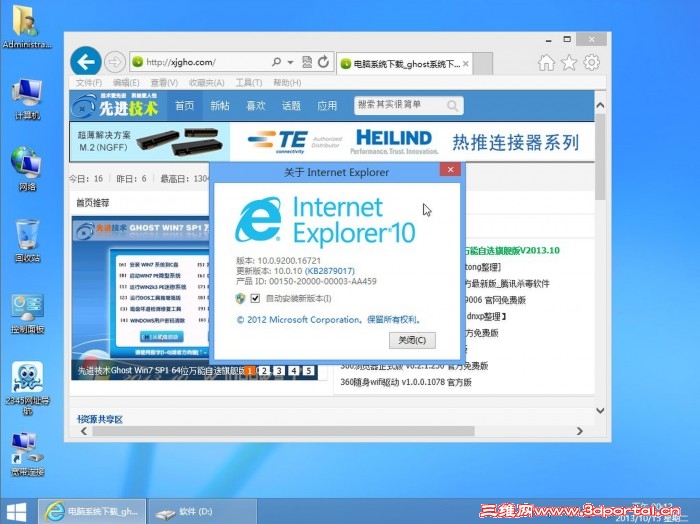This screenshot has height=524, width=700.
Task: Open the 回收站 recycle bin
Action: pos(27,241)
